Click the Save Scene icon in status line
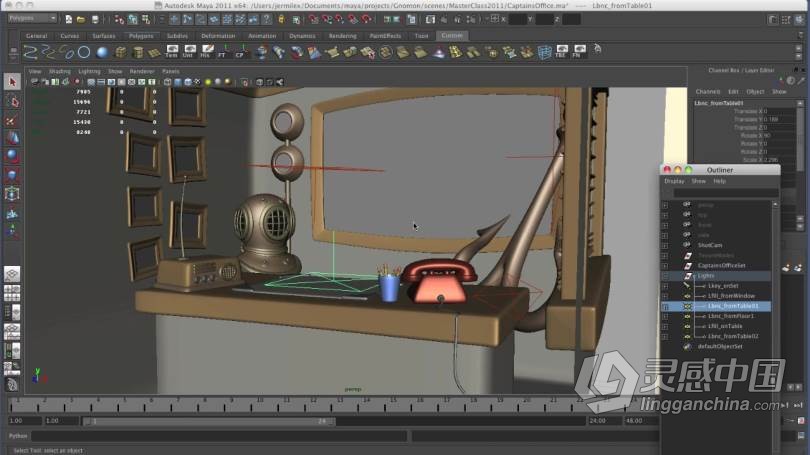The height and width of the screenshot is (455, 810). pos(95,19)
